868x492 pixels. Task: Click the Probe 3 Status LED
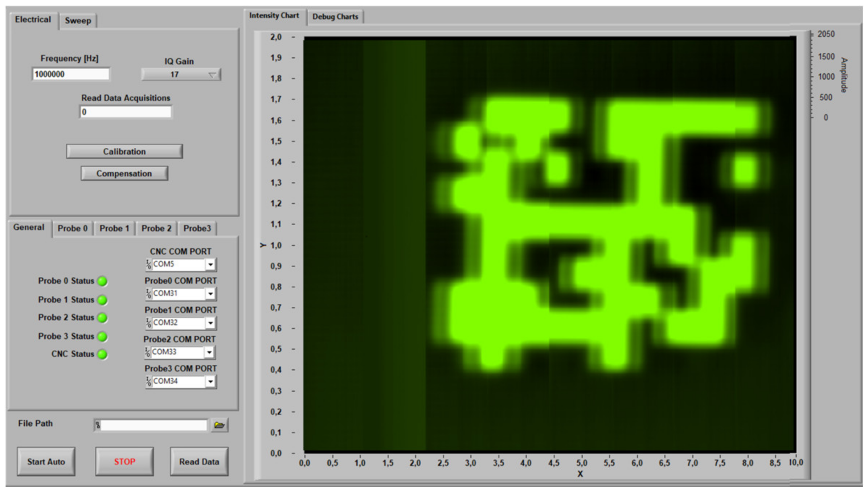coord(103,337)
